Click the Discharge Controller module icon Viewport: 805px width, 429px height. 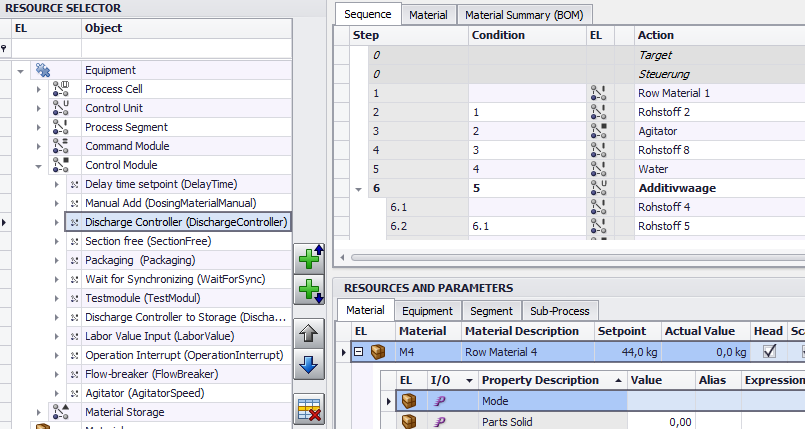74,222
